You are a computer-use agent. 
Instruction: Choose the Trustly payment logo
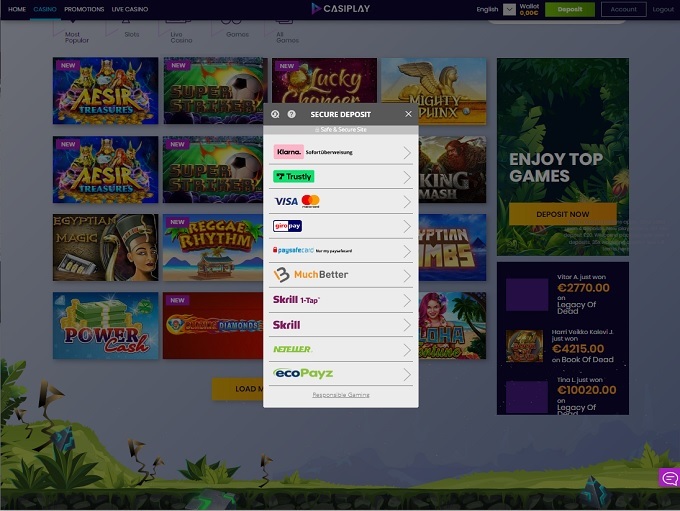[x=293, y=177]
